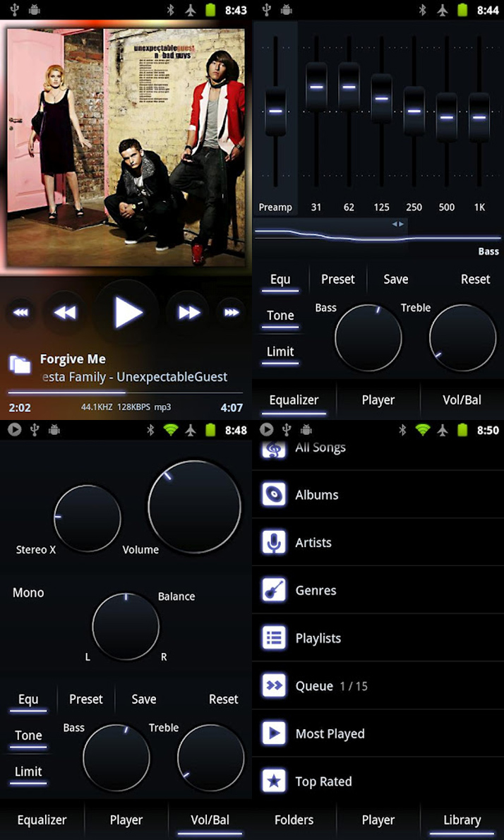Toggle Tone in the equalizer screen
This screenshot has height=840, width=504.
pos(280,317)
